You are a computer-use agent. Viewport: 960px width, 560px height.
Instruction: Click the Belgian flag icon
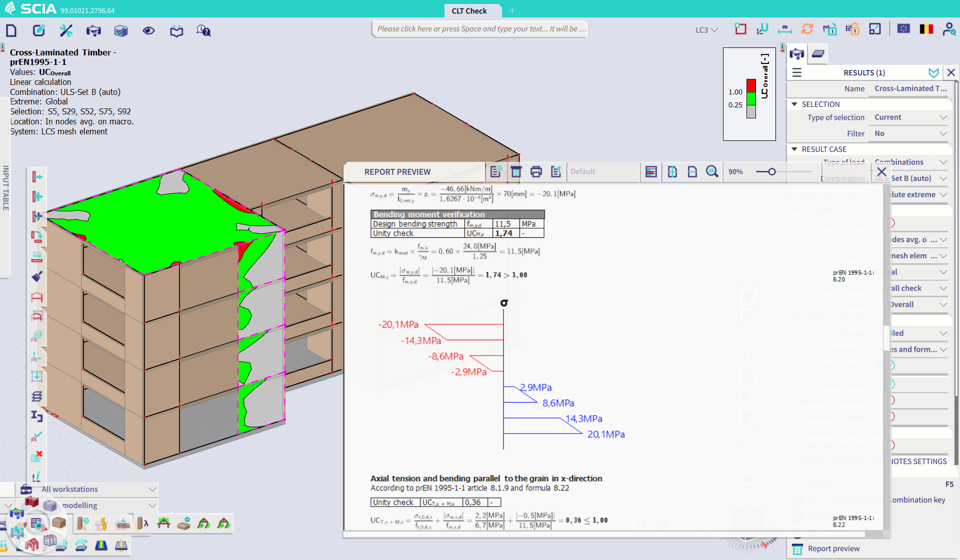(926, 28)
